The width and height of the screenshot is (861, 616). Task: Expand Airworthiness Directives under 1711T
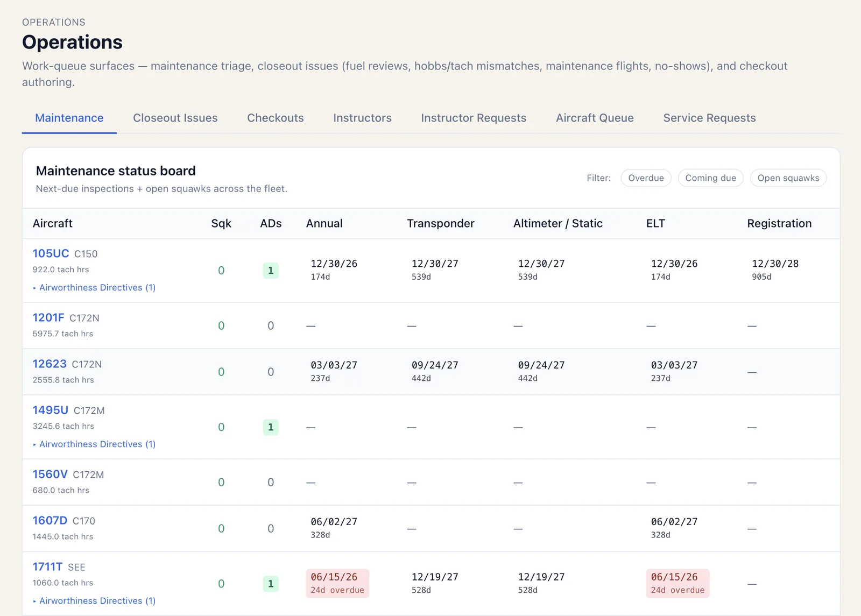click(94, 601)
